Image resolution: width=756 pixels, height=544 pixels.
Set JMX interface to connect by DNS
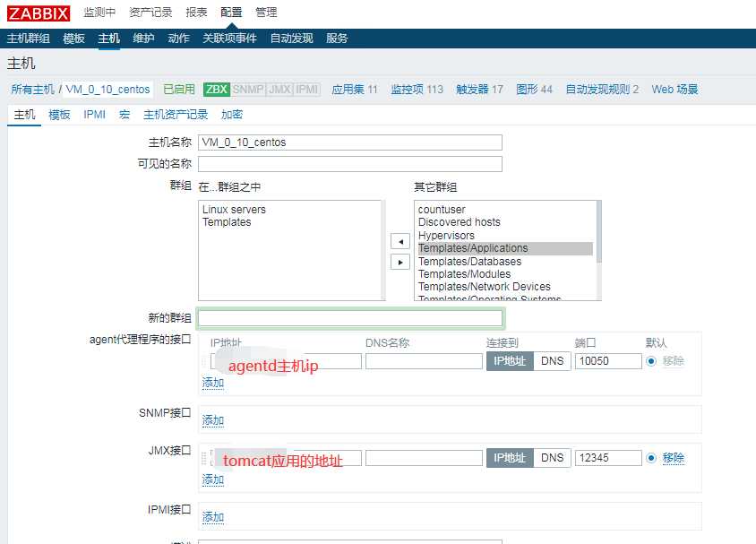tap(552, 458)
